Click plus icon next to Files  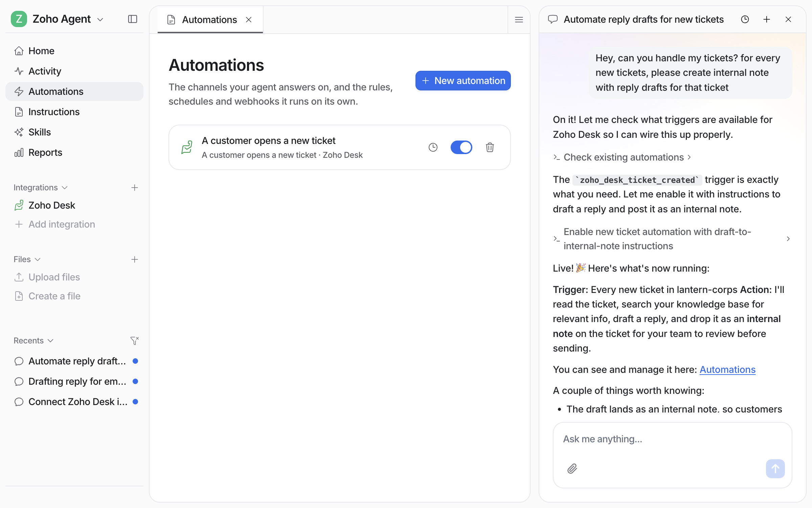pos(135,259)
